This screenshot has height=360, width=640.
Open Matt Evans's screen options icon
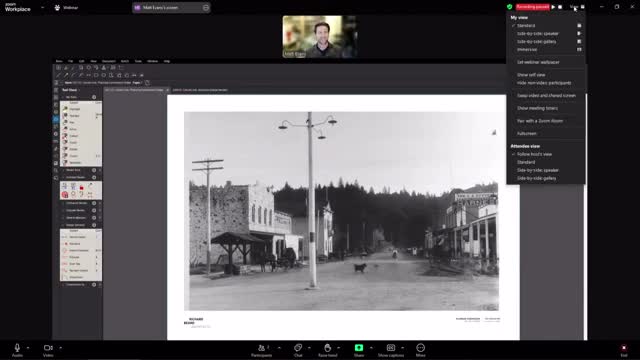point(206,7)
